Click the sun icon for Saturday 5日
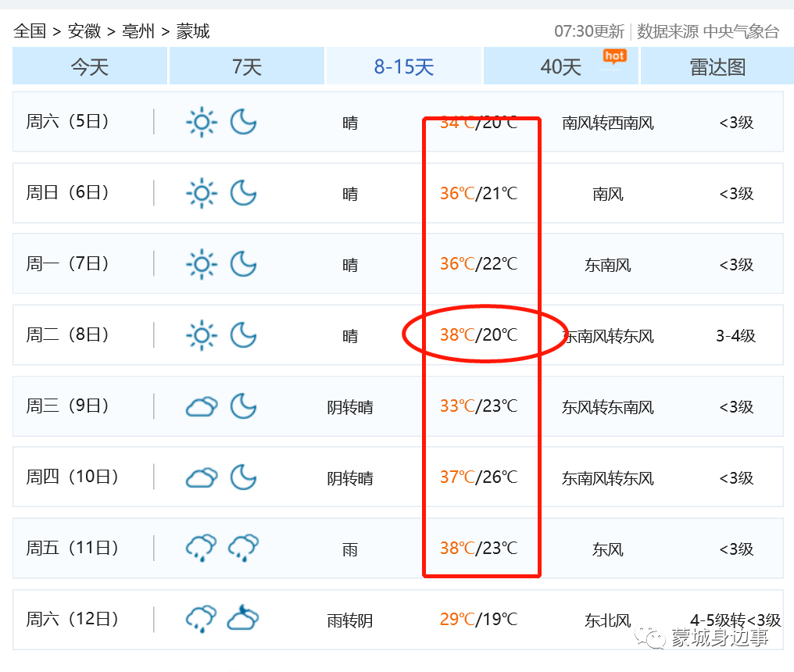The image size is (794, 672). 202,122
